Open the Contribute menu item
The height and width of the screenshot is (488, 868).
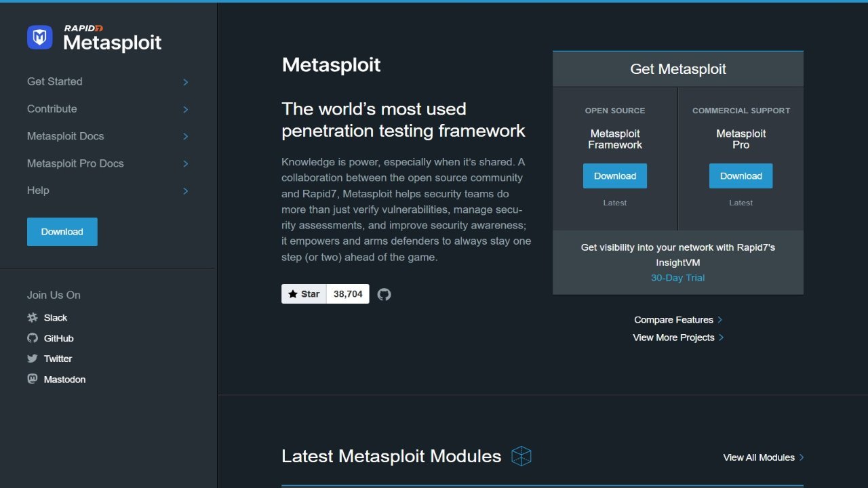click(x=52, y=108)
